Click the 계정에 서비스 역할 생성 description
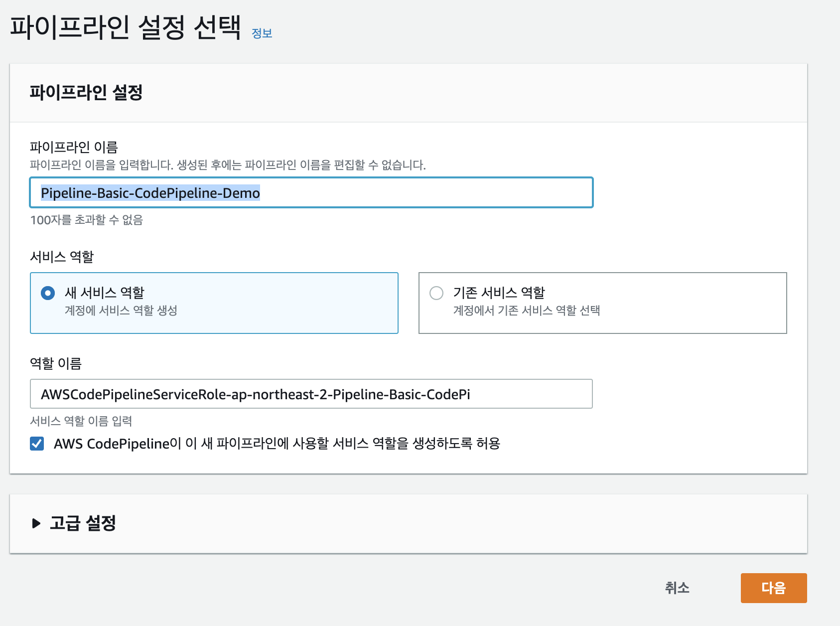Image resolution: width=840 pixels, height=626 pixels. (x=121, y=311)
